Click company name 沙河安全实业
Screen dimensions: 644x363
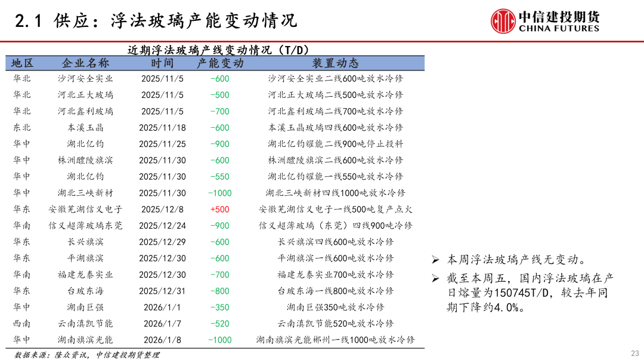pyautogui.click(x=85, y=79)
